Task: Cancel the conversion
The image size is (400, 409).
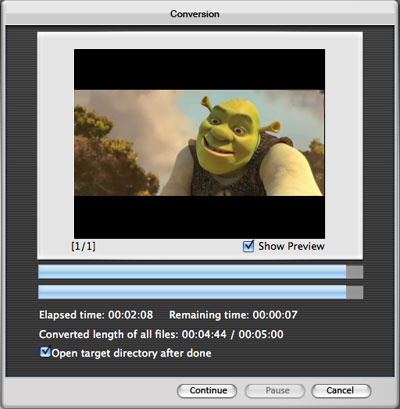Action: (x=341, y=391)
